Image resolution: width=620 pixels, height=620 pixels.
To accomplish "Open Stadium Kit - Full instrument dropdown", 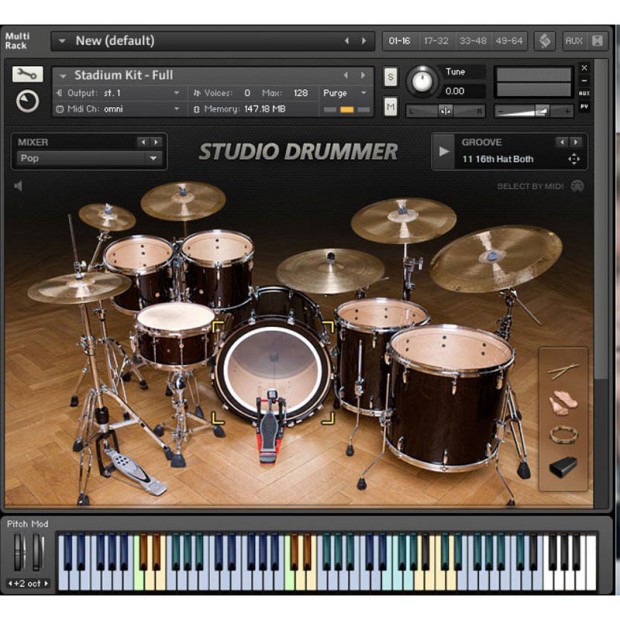I will tap(62, 76).
